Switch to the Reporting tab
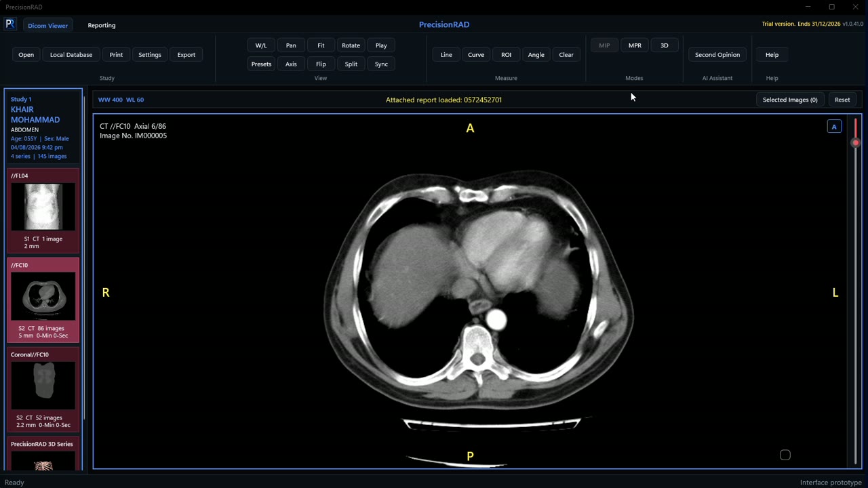Viewport: 868px width, 488px height. [x=102, y=25]
